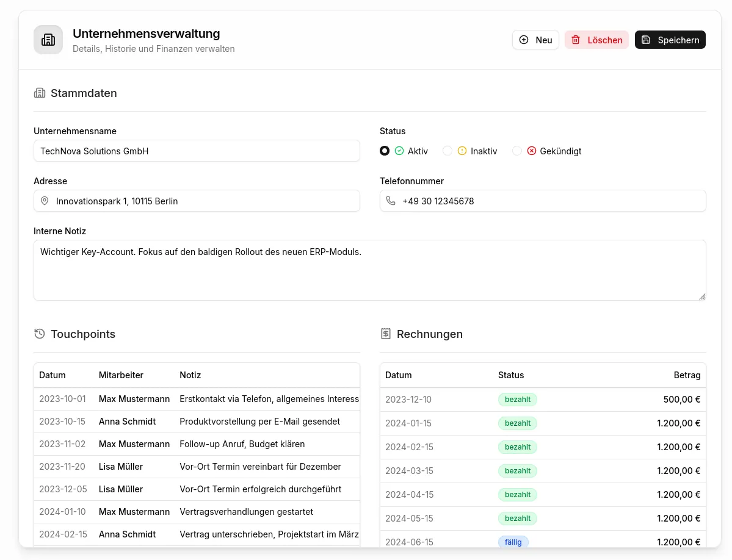The image size is (732, 560).
Task: Click the resize handle of the Interne Notiz textarea
Action: 702,296
